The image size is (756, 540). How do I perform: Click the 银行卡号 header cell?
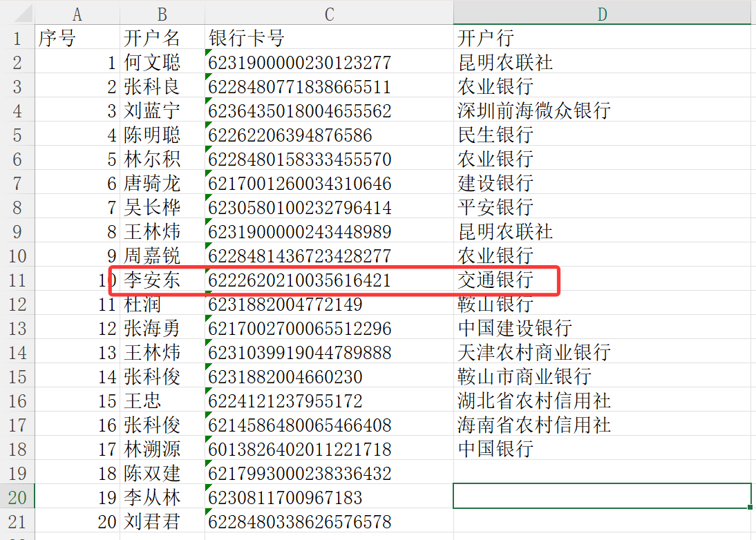click(x=329, y=37)
